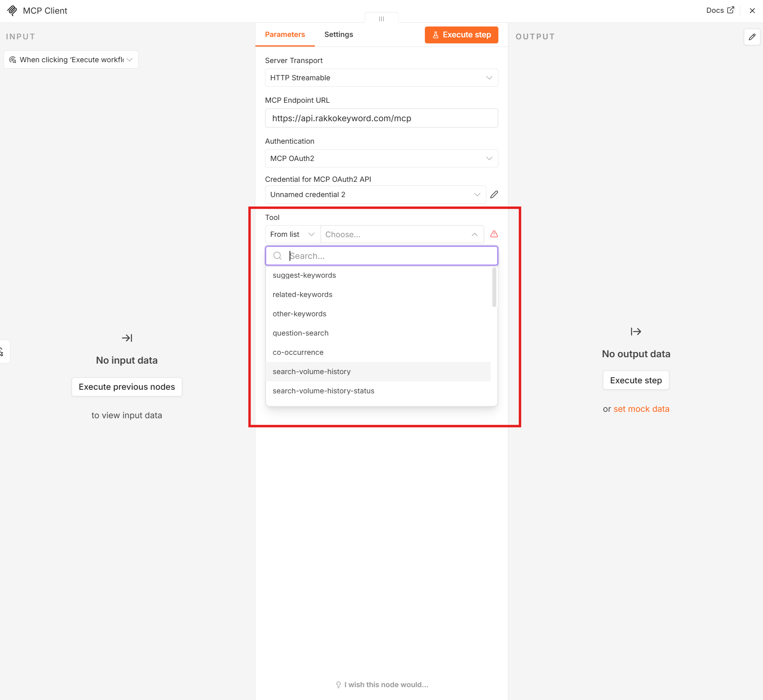Click the pencil icon to edit output
Screen dimensions: 763x700
pyautogui.click(x=752, y=37)
